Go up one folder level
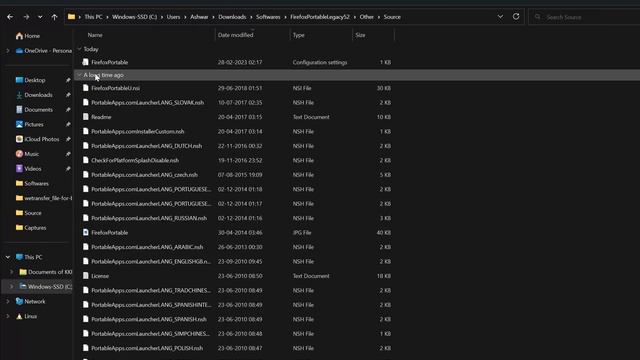The width and height of the screenshot is (640, 360). [54, 17]
